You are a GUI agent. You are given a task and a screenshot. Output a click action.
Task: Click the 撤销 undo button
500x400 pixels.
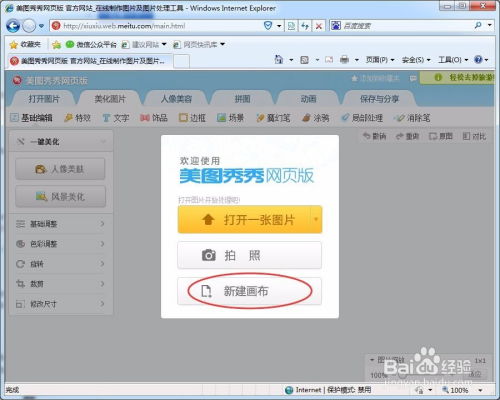tap(374, 136)
